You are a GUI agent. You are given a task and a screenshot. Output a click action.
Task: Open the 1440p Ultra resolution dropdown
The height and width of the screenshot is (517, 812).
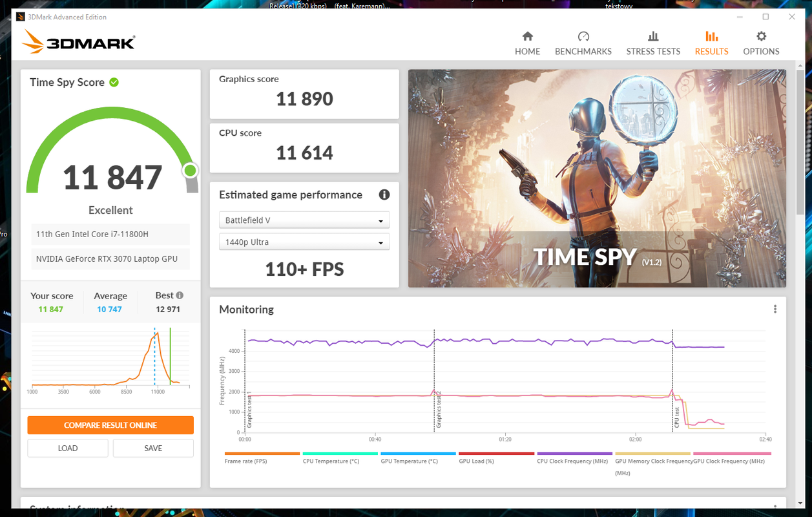point(304,242)
